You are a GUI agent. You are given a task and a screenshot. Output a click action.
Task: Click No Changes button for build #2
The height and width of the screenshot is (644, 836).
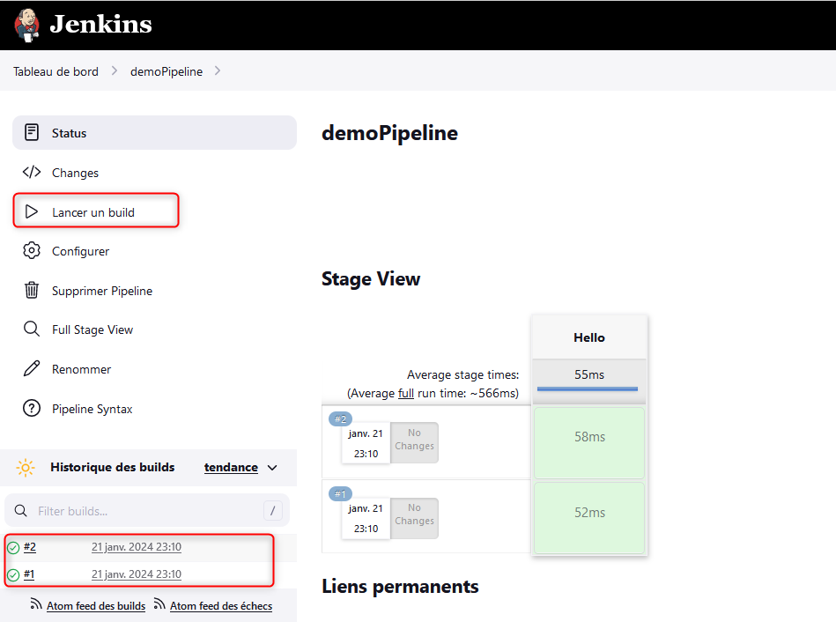tap(414, 442)
